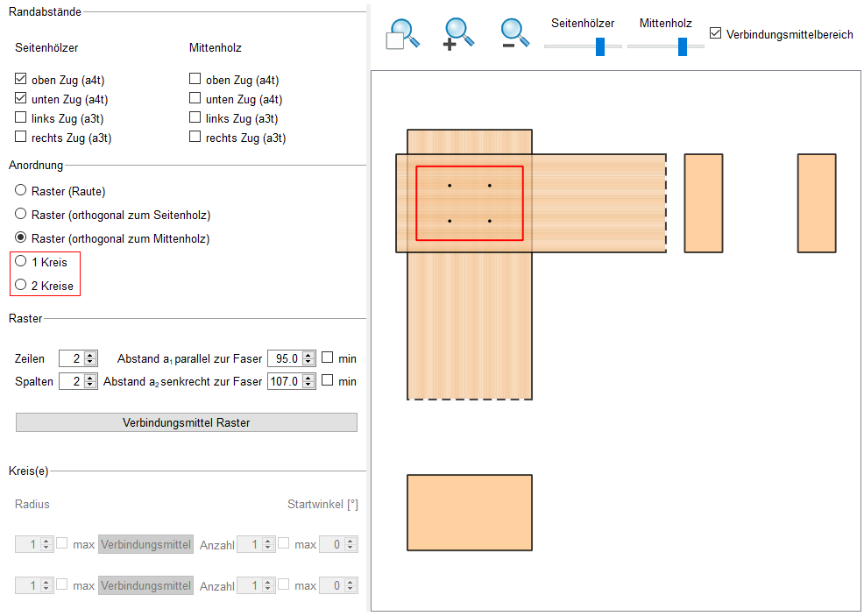
Task: Select Raster (Raute) arrangement option
Action: click(21, 190)
